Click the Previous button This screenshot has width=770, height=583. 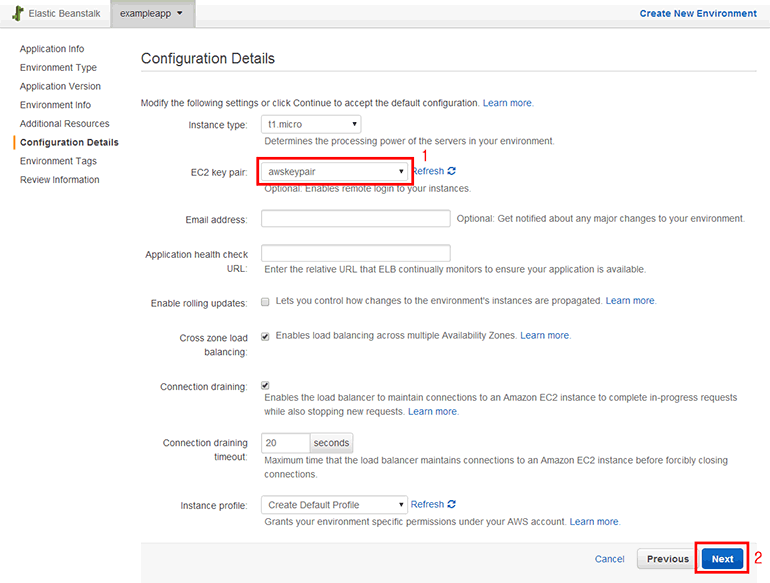[x=667, y=559]
